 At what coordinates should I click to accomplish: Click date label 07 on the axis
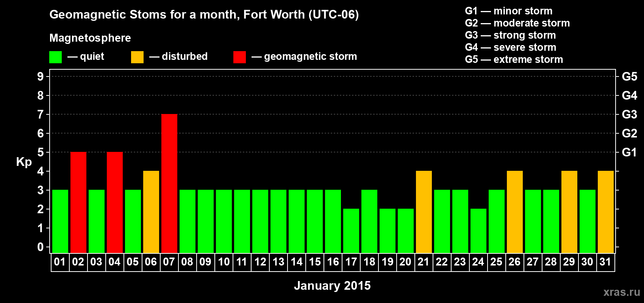point(169,262)
